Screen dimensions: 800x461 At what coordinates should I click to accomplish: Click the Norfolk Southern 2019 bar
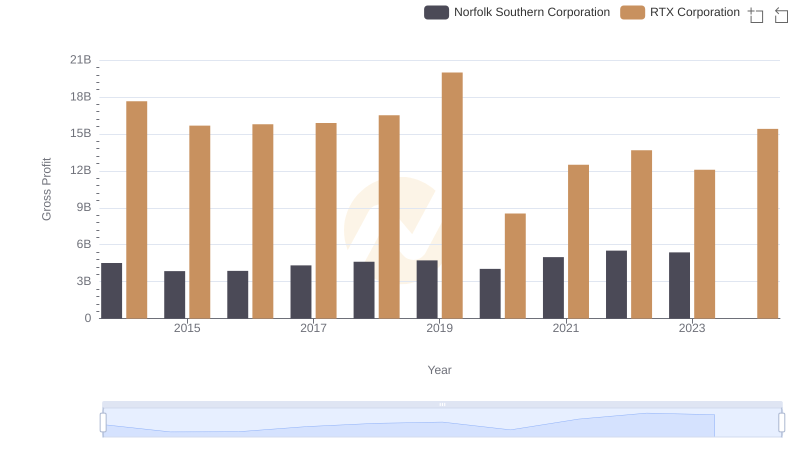tap(427, 289)
